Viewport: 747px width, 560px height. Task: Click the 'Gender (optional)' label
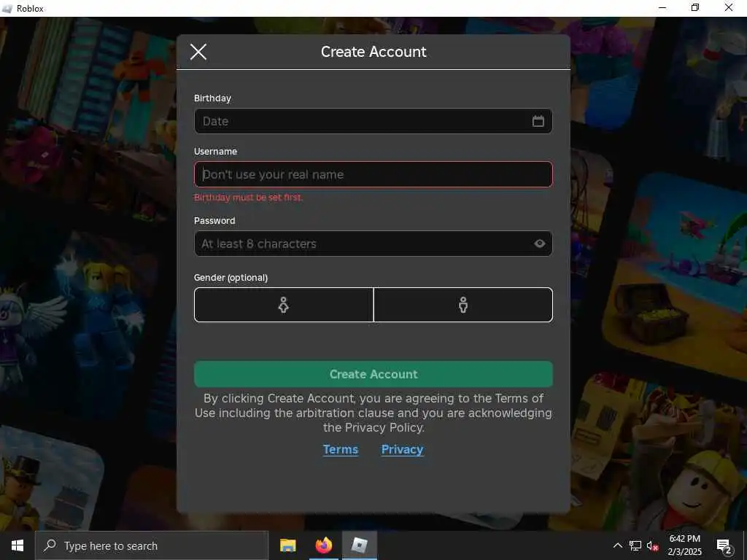click(x=231, y=278)
